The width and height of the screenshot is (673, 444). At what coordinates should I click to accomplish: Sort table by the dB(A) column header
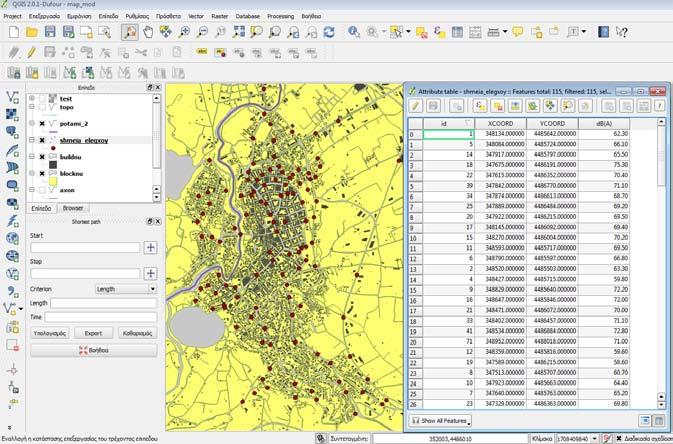coord(604,124)
